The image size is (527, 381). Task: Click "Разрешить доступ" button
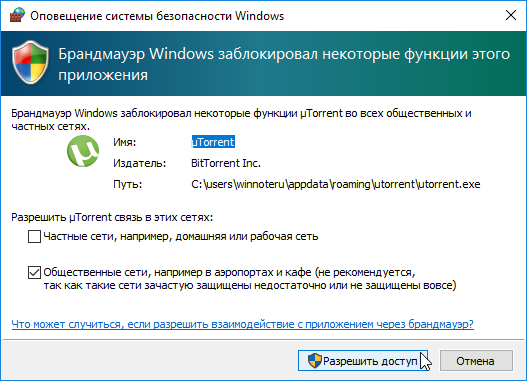pos(363,361)
